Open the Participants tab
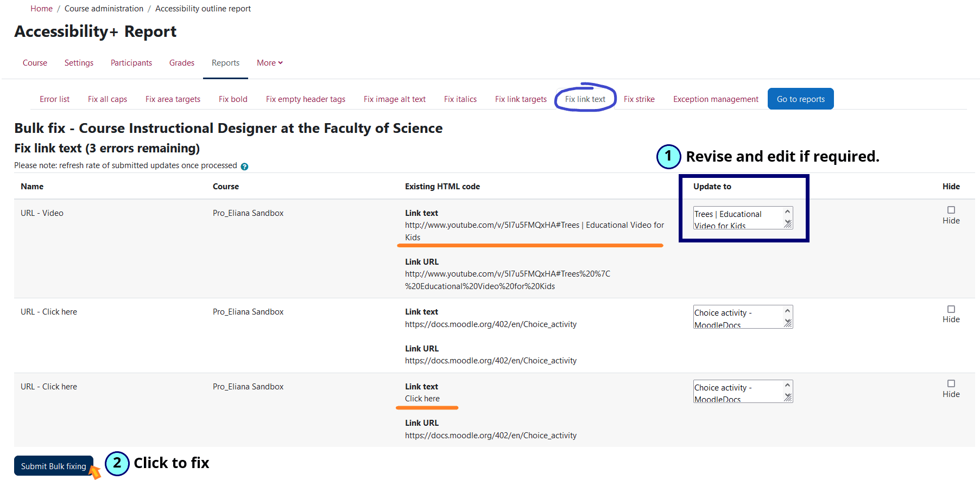 pyautogui.click(x=131, y=63)
